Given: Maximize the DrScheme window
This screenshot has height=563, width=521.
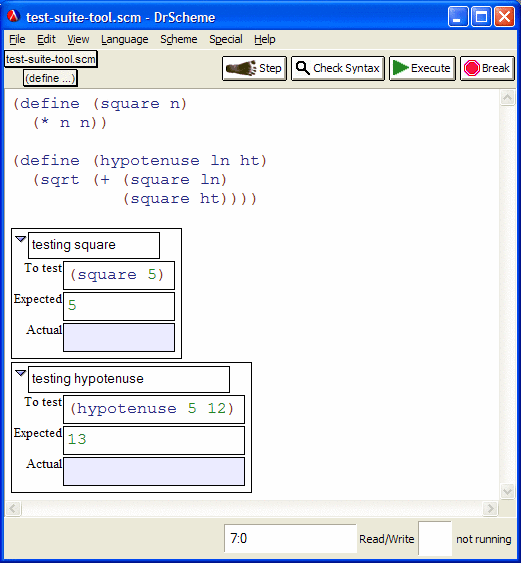Looking at the screenshot, I should 481,17.
